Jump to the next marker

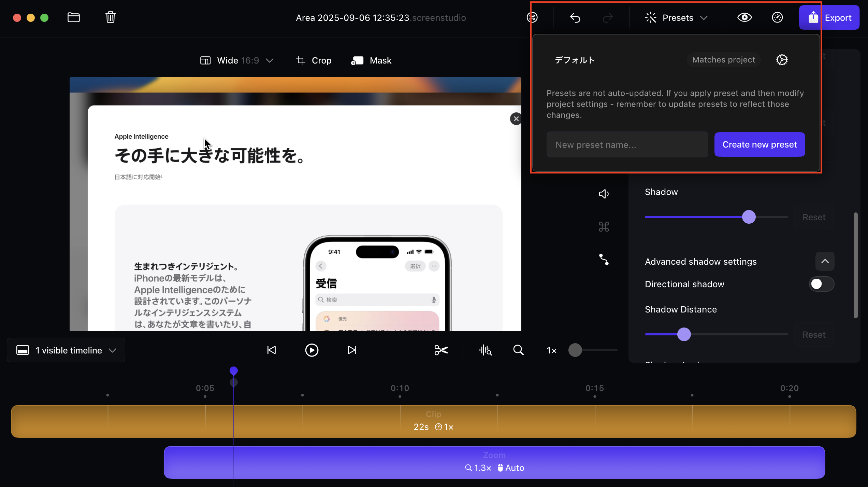(352, 350)
